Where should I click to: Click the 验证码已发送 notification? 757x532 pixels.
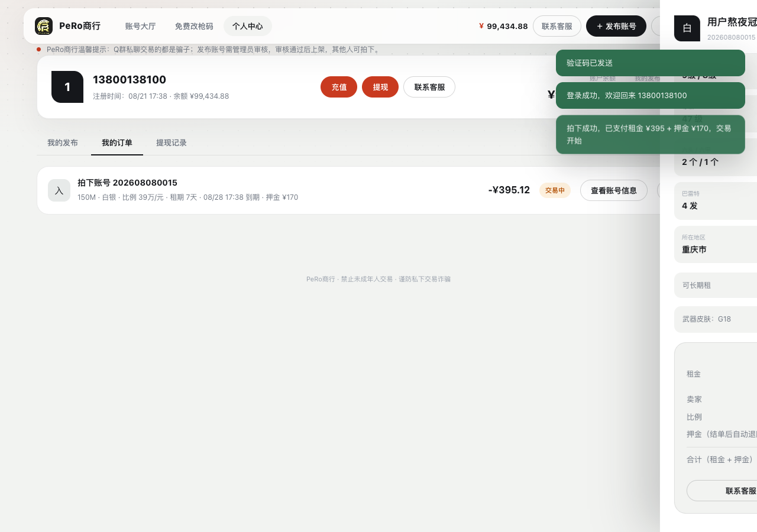(x=651, y=63)
